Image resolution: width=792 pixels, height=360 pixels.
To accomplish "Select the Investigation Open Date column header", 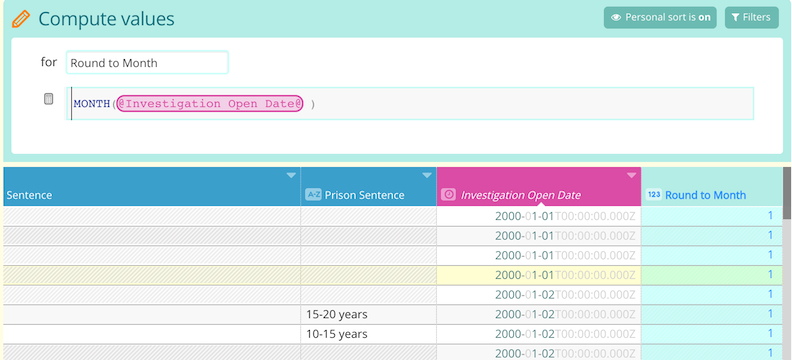I will pos(539,186).
